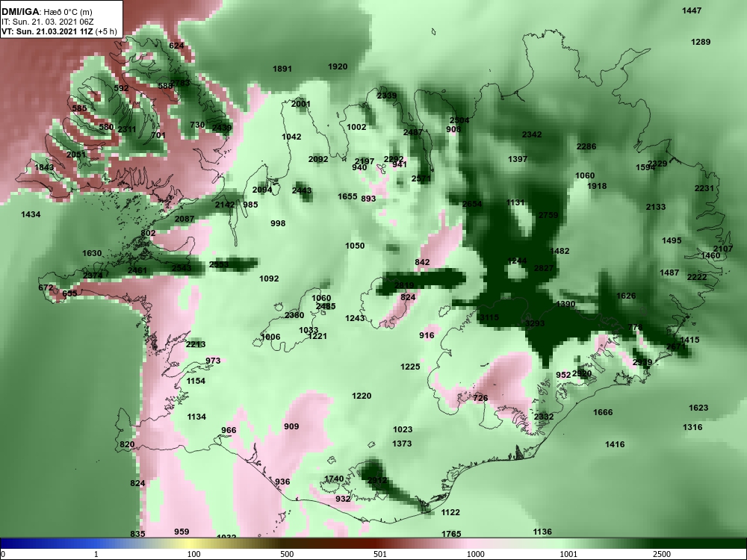The height and width of the screenshot is (560, 747).
Task: Click the map value 1373
Action: (402, 444)
